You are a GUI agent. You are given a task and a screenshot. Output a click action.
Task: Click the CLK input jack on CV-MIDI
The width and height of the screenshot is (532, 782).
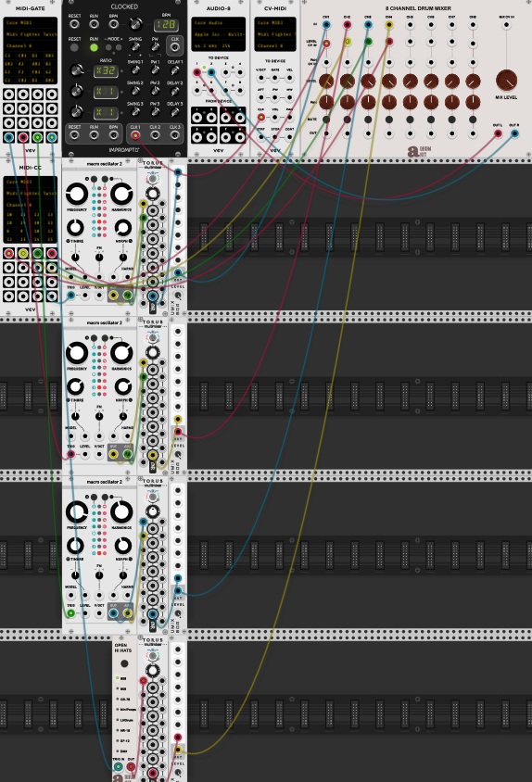(x=261, y=117)
